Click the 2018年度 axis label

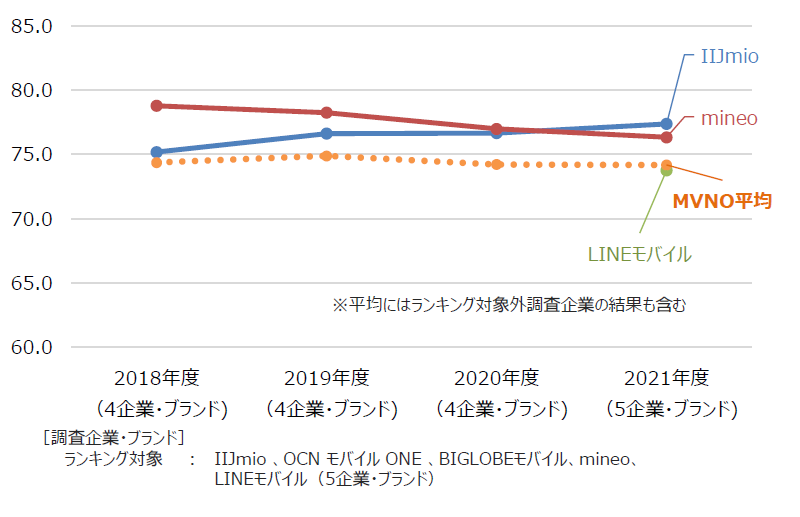pos(157,378)
